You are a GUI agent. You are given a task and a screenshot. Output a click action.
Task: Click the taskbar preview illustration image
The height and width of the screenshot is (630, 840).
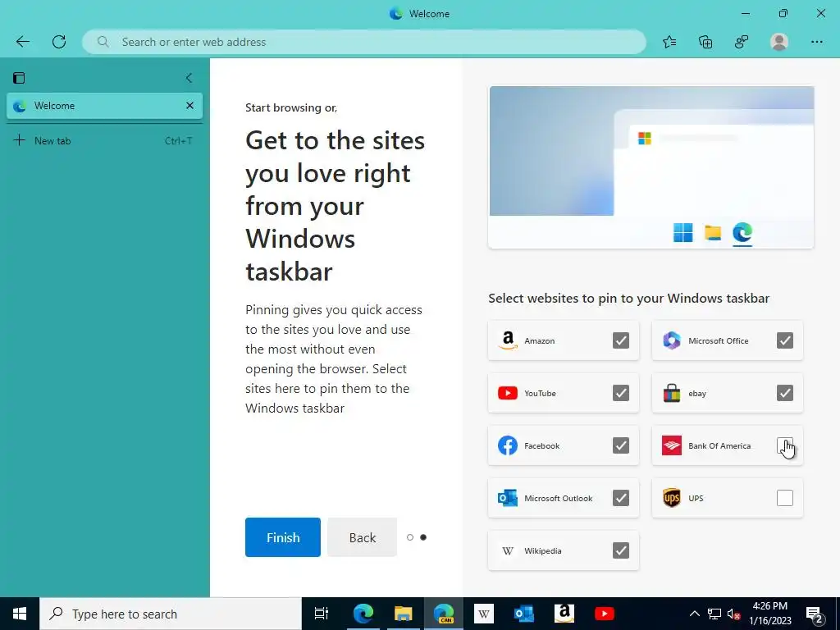(651, 167)
